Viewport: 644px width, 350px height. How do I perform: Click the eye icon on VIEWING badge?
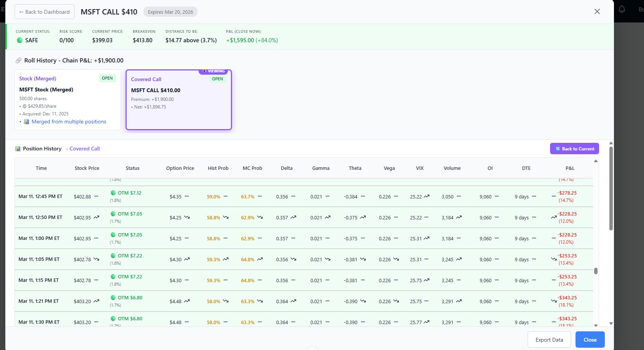click(205, 71)
